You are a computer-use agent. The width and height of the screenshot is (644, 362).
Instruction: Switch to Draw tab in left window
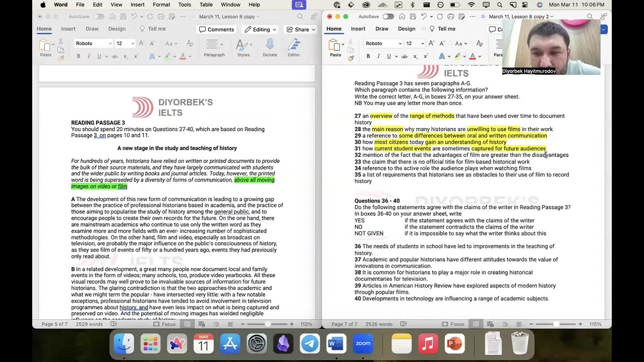coord(92,29)
